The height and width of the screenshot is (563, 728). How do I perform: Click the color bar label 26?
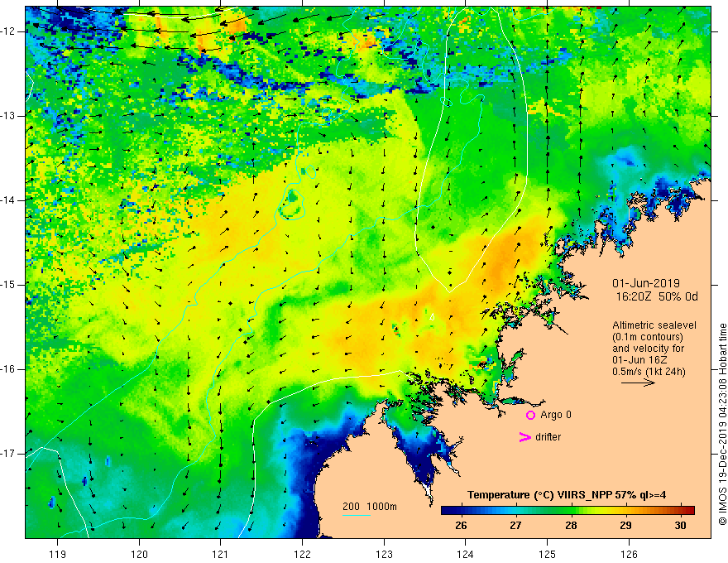(x=461, y=526)
